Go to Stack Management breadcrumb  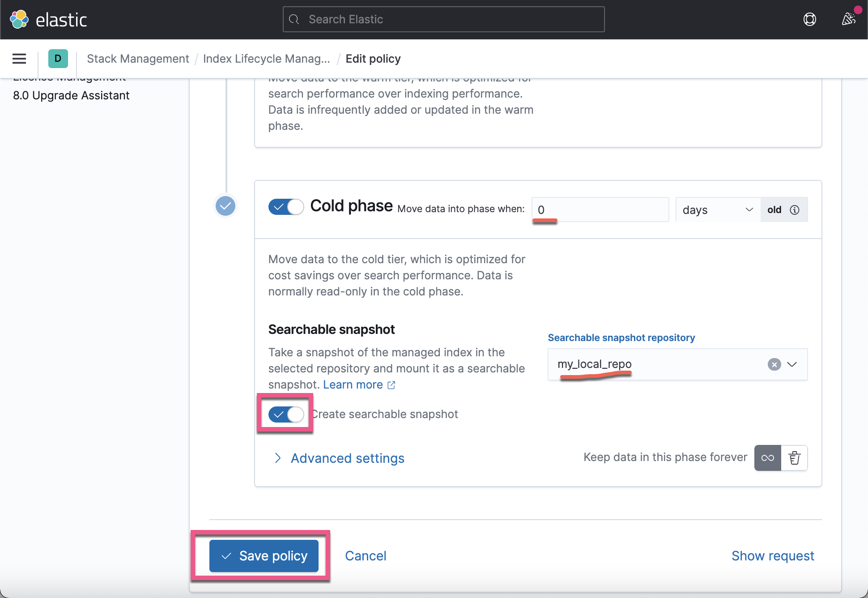click(x=138, y=59)
